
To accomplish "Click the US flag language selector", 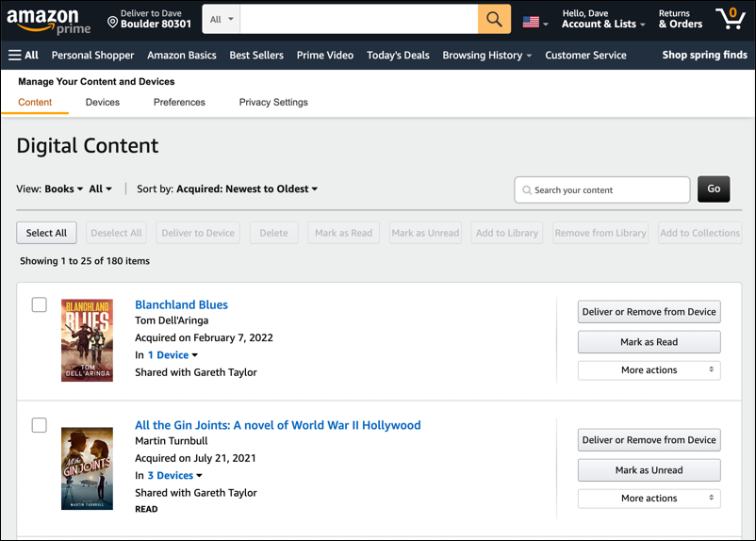I will coord(535,23).
